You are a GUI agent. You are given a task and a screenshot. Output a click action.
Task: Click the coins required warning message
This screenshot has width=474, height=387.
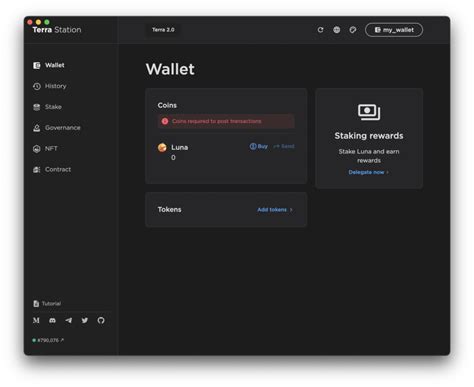[226, 121]
